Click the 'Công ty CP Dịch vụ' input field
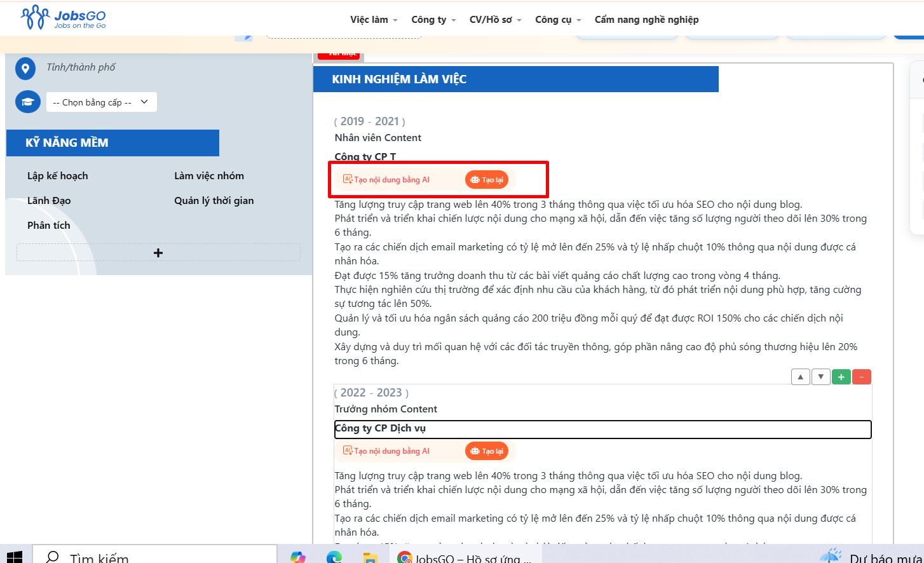The width and height of the screenshot is (924, 563). [x=602, y=429]
